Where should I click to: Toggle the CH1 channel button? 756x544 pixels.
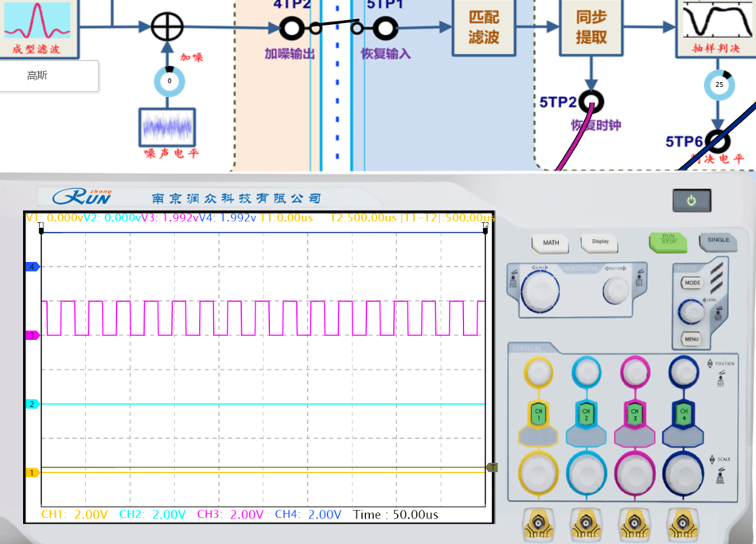click(x=539, y=413)
